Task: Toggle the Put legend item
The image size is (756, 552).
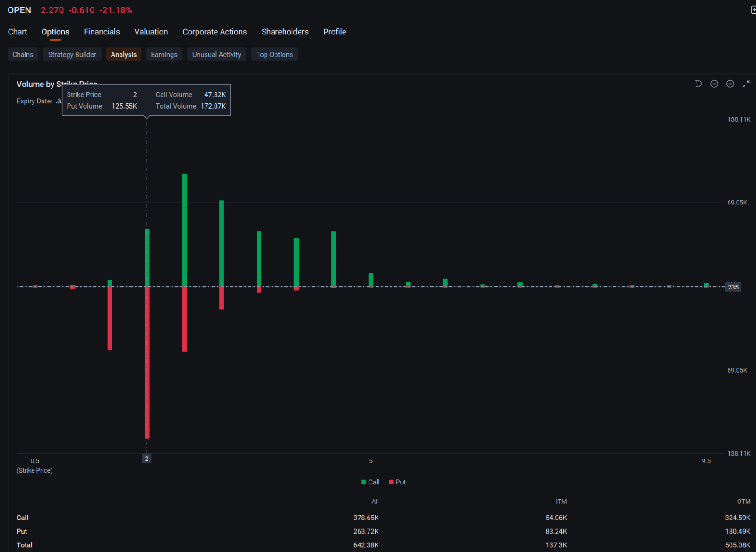Action: (397, 482)
